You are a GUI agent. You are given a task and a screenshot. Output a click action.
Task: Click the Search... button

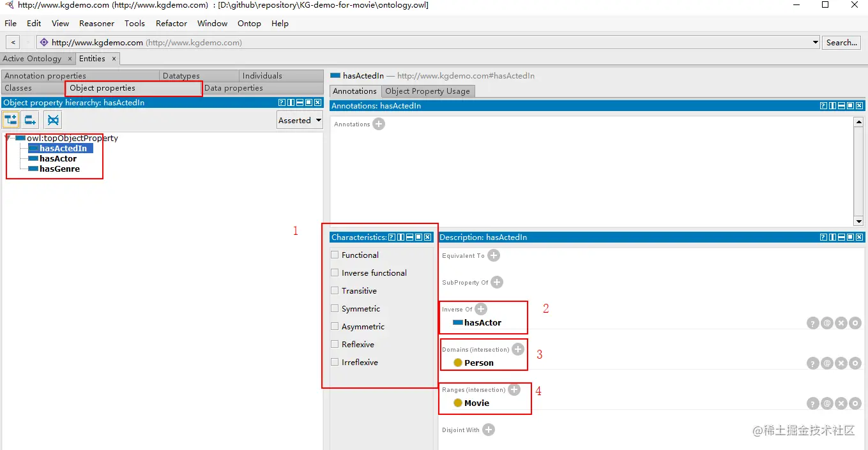pyautogui.click(x=842, y=43)
